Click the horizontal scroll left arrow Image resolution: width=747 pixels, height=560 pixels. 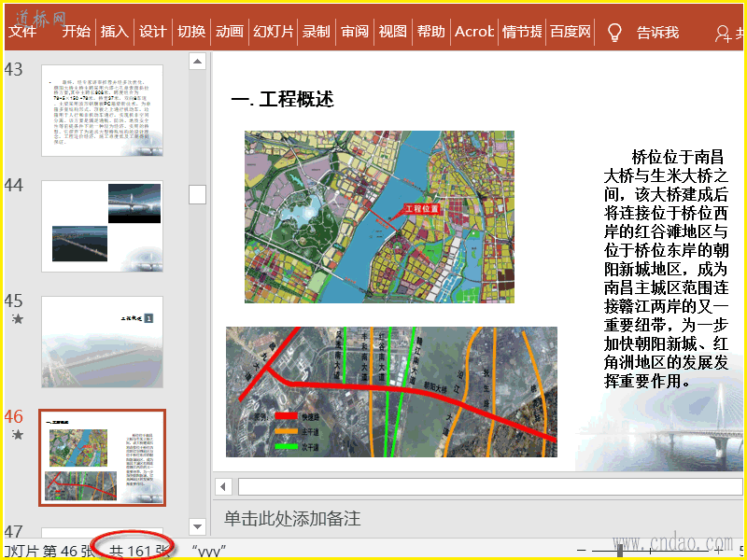click(223, 487)
